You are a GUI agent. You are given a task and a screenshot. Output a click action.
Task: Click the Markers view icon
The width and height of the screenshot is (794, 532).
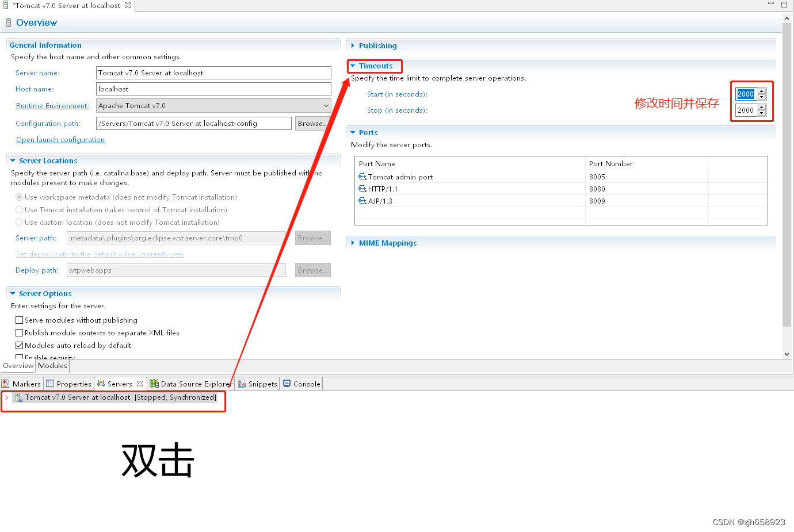coord(6,384)
